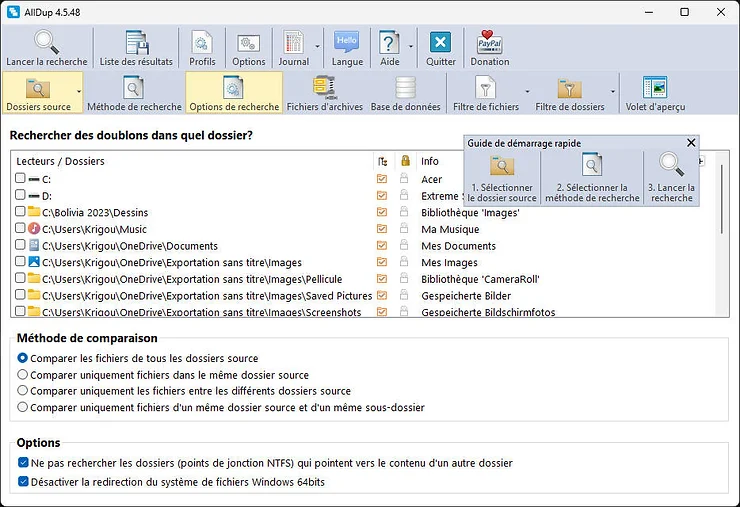Check the C:\Bolivia 2023\Dessins checkbox

pyautogui.click(x=20, y=211)
